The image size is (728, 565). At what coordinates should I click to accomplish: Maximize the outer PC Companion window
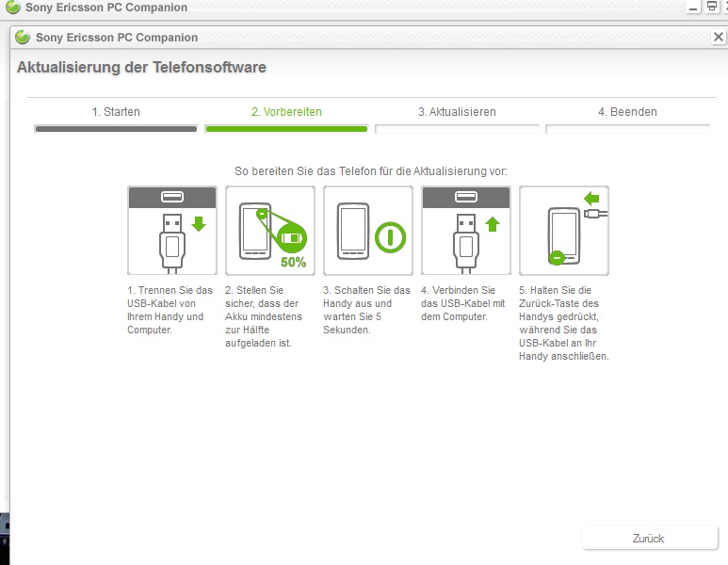711,6
